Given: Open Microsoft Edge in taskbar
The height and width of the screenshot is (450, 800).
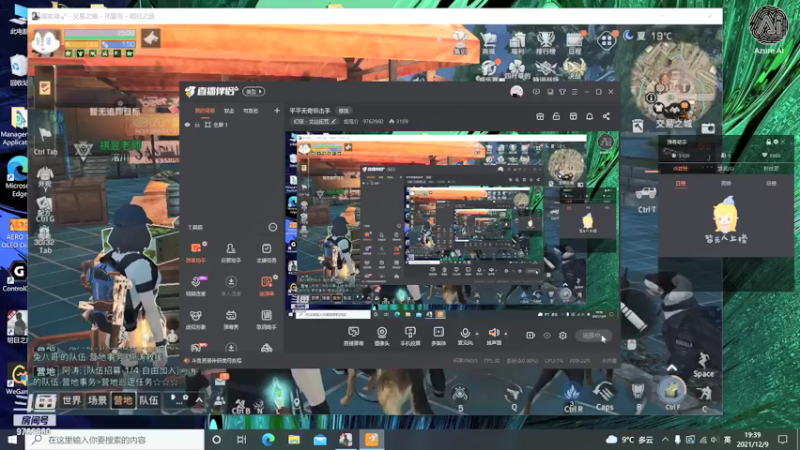Looking at the screenshot, I should [268, 439].
